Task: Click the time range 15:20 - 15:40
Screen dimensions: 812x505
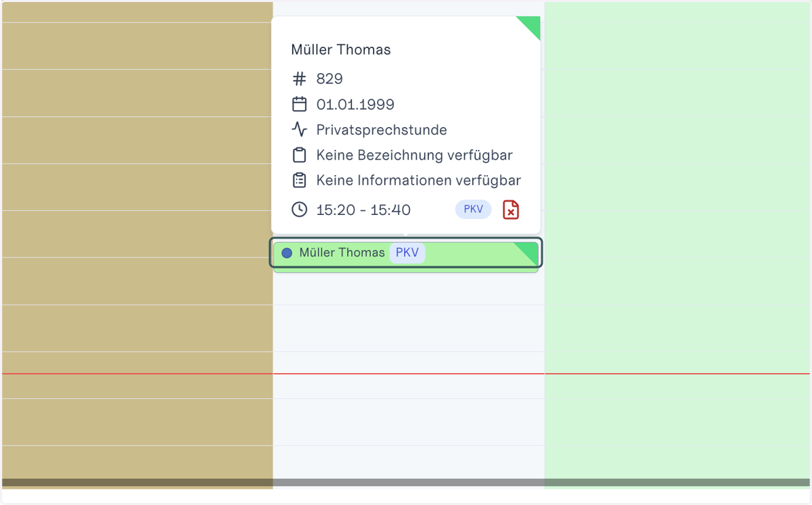Action: 363,210
